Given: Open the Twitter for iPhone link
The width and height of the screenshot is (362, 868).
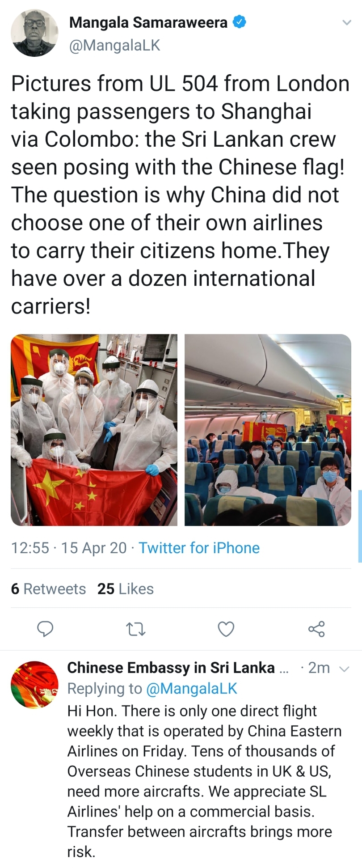Looking at the screenshot, I should point(199,548).
